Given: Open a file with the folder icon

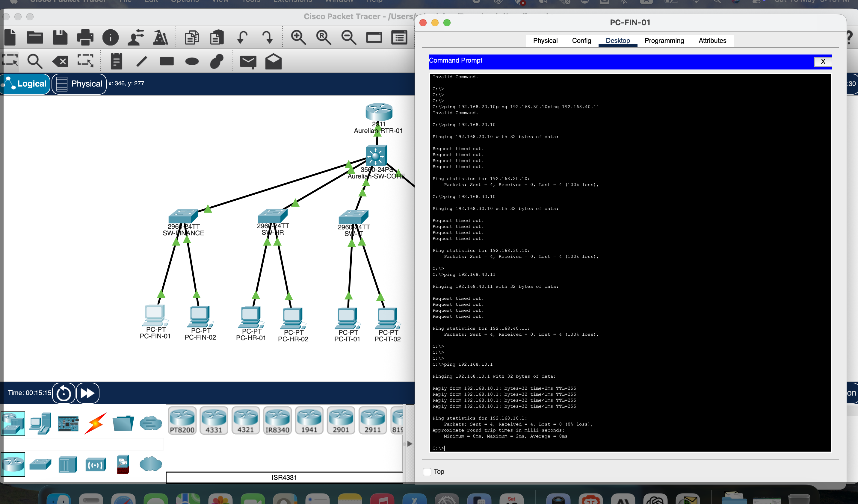Looking at the screenshot, I should click(x=35, y=37).
